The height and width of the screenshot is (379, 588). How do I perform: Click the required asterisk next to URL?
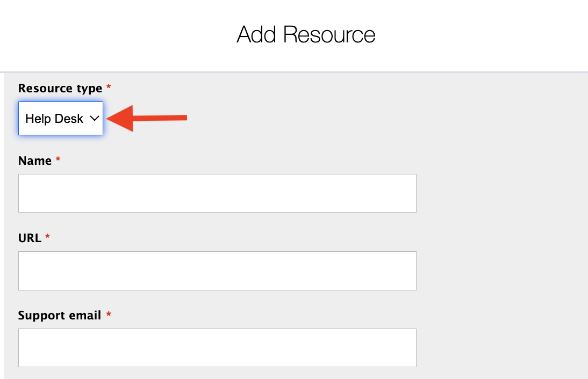47,237
